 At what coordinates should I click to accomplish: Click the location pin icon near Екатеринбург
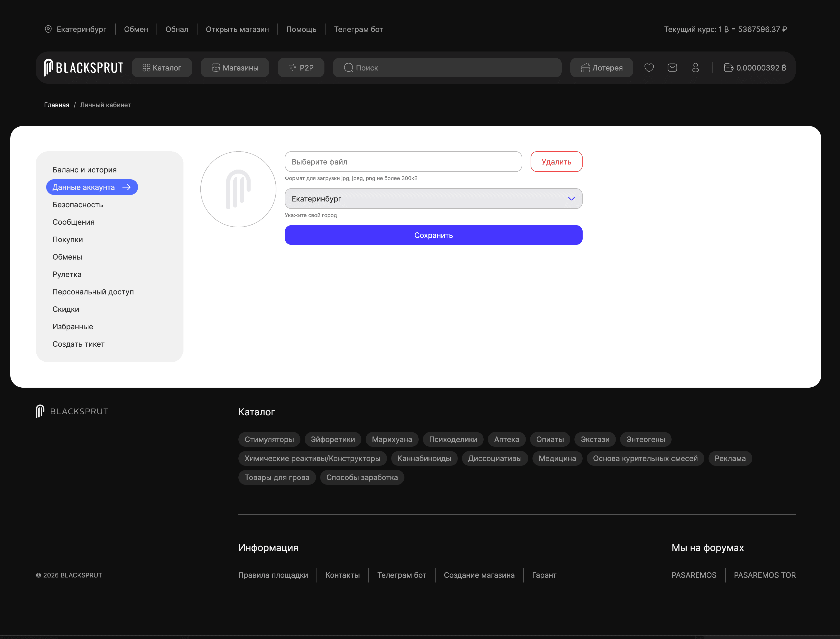point(48,29)
